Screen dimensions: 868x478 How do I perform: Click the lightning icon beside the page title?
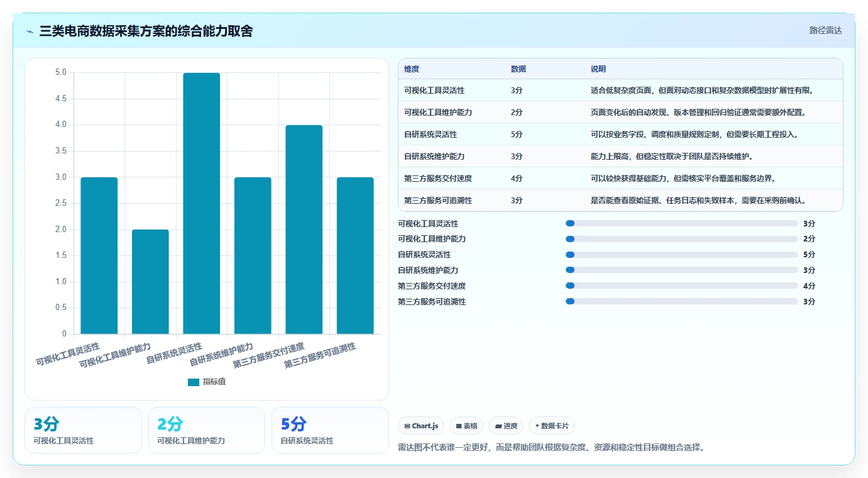tap(30, 31)
